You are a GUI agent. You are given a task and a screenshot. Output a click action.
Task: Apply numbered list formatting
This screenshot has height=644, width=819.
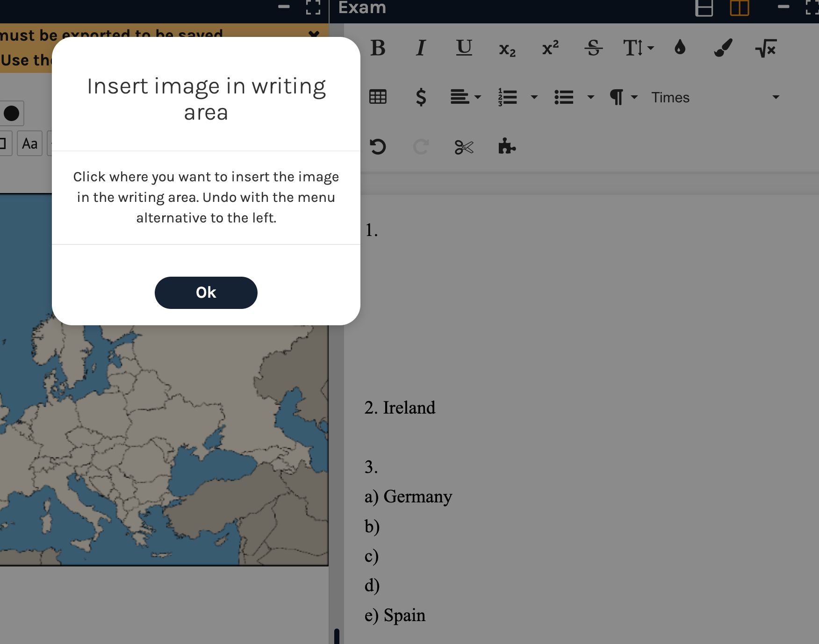(x=507, y=97)
